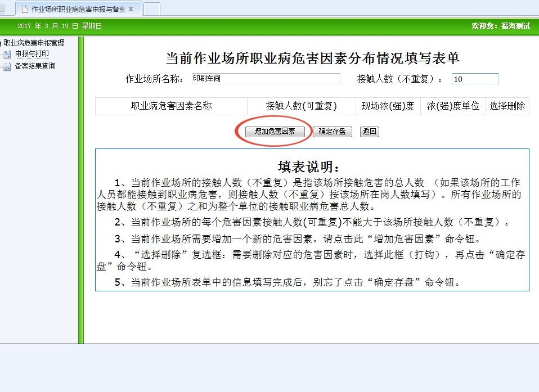Open 申报与打印 in the sidebar tree
Image resolution: width=539 pixels, height=392 pixels.
[x=32, y=54]
